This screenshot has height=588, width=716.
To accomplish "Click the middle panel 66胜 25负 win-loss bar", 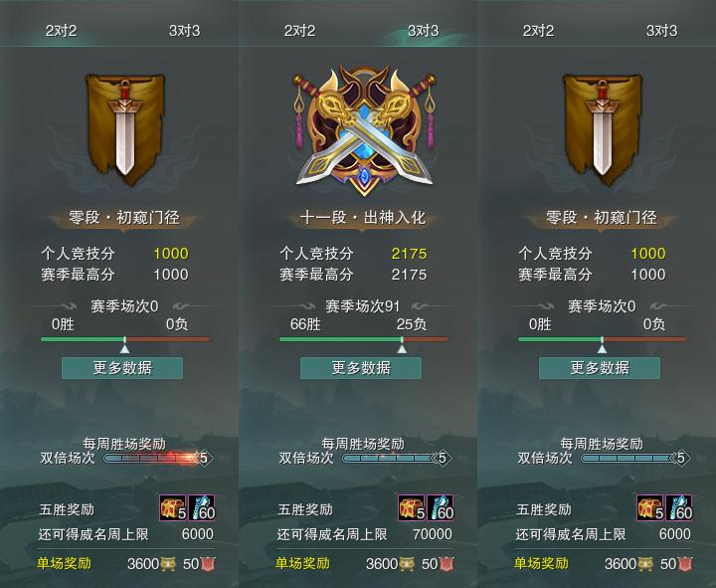I will coord(364,339).
